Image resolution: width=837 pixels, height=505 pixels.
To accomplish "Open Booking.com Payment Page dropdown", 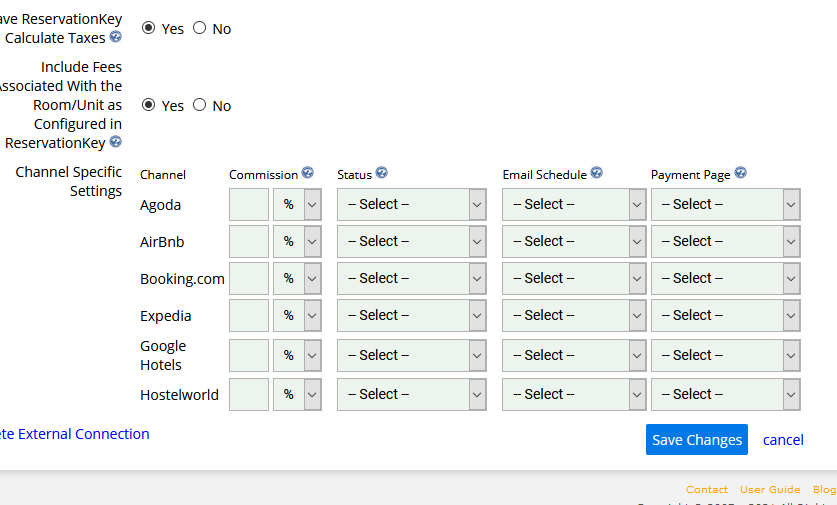I will click(x=725, y=278).
